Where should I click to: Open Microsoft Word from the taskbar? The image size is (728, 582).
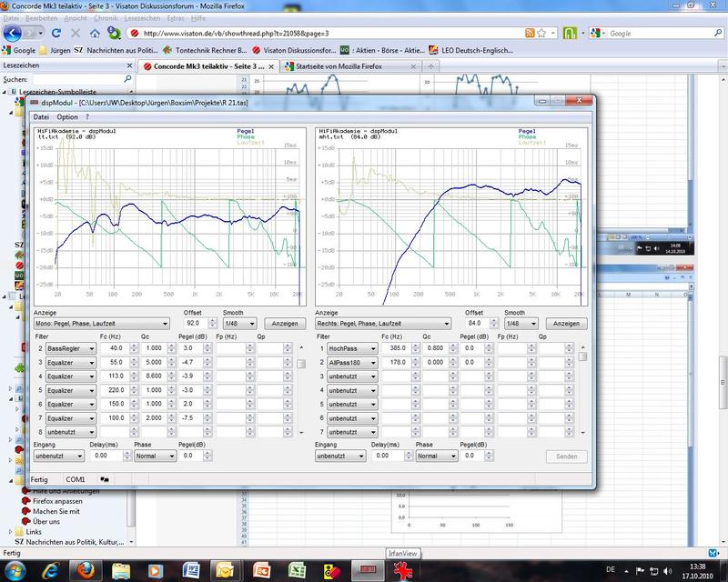[192, 569]
